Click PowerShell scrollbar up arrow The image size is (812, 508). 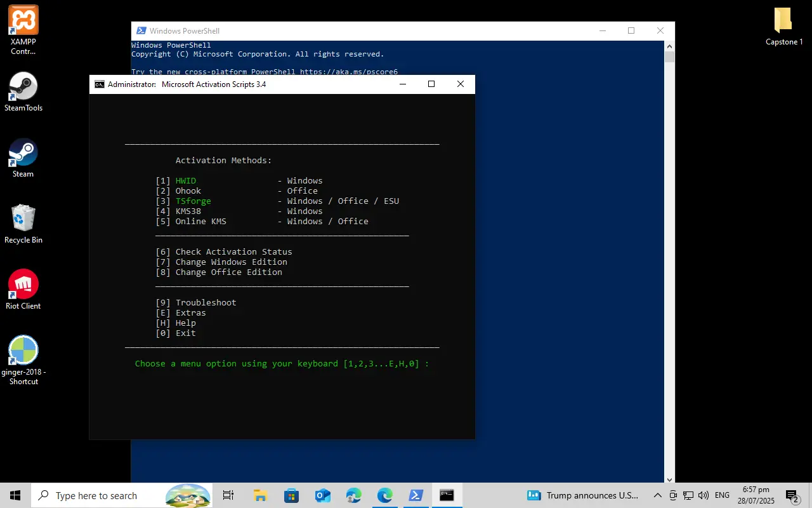click(x=669, y=46)
